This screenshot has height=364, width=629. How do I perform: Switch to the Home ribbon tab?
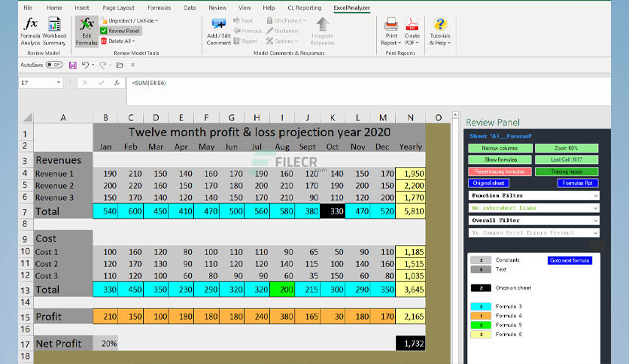54,8
